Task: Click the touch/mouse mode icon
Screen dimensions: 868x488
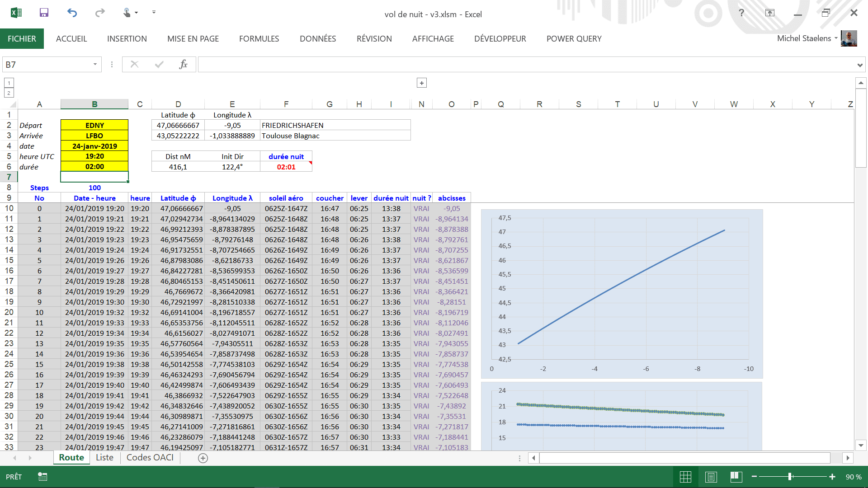Action: (127, 13)
